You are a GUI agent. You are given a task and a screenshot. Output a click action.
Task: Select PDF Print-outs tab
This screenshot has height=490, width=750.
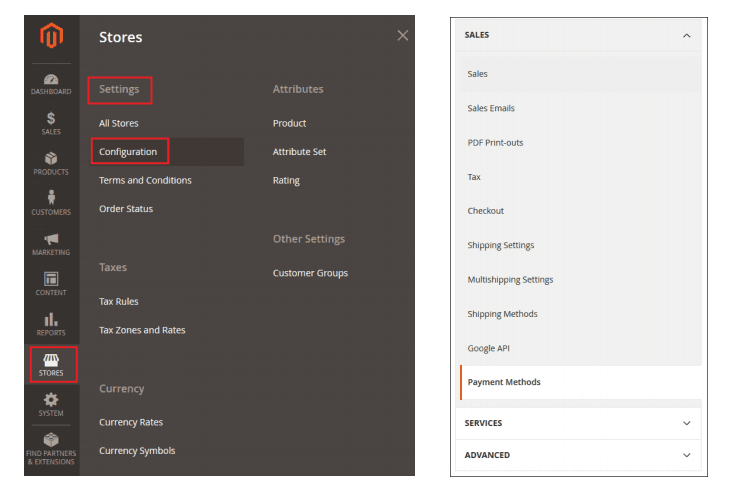coord(581,143)
